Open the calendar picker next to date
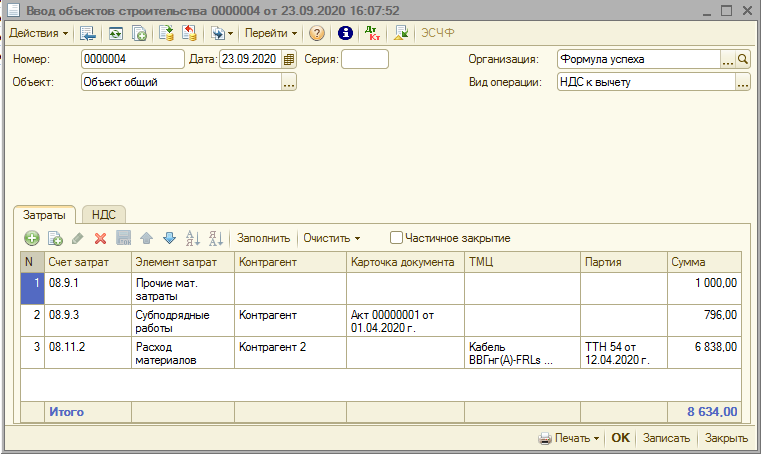 tap(290, 59)
